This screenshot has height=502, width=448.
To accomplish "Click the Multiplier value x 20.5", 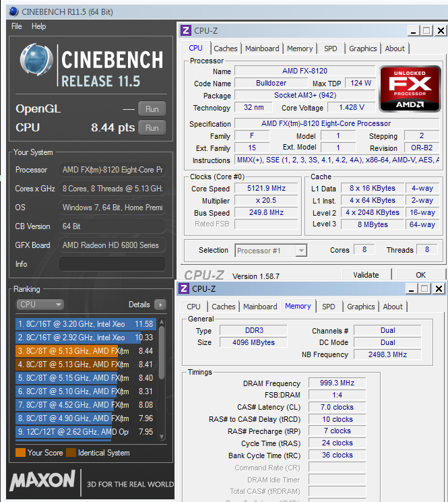I will click(x=266, y=200).
